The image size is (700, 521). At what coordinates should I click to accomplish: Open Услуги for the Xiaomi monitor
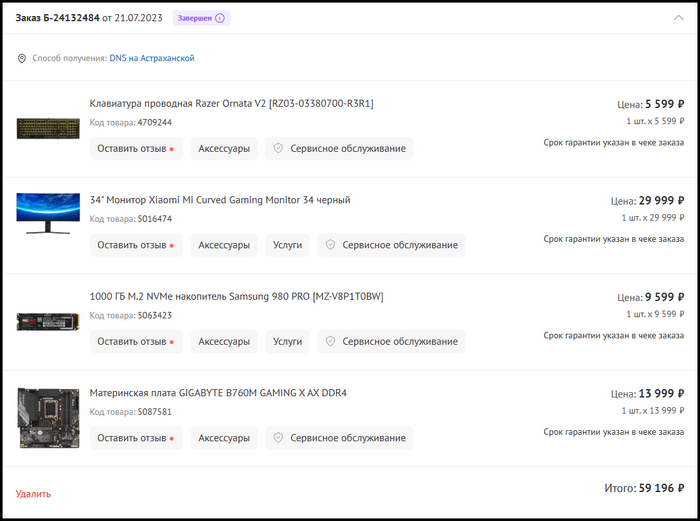(288, 245)
